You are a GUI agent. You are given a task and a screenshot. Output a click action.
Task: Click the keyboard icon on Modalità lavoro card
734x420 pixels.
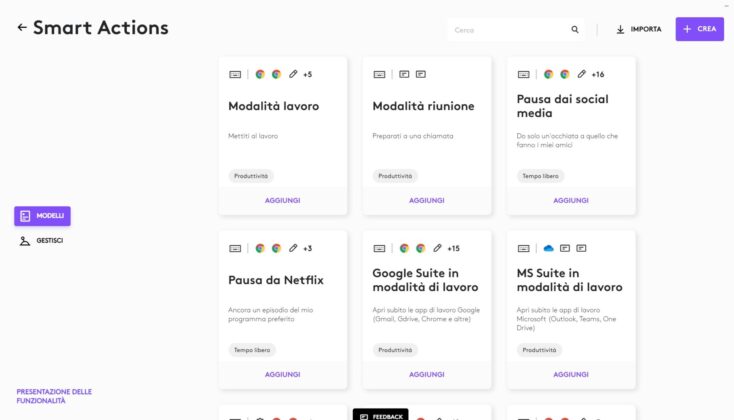tap(235, 74)
